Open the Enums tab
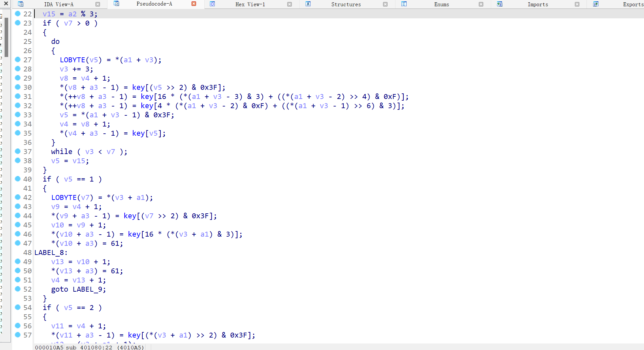 [441, 4]
